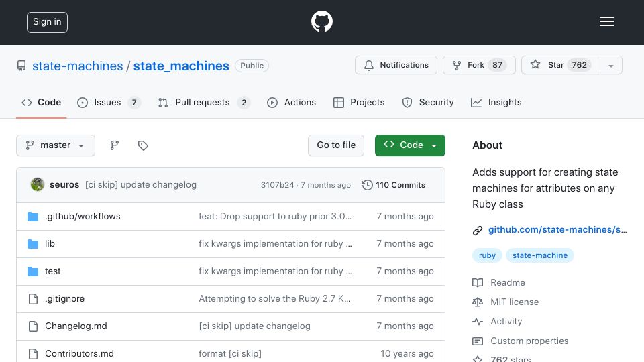Open the Custom properties link

click(529, 341)
